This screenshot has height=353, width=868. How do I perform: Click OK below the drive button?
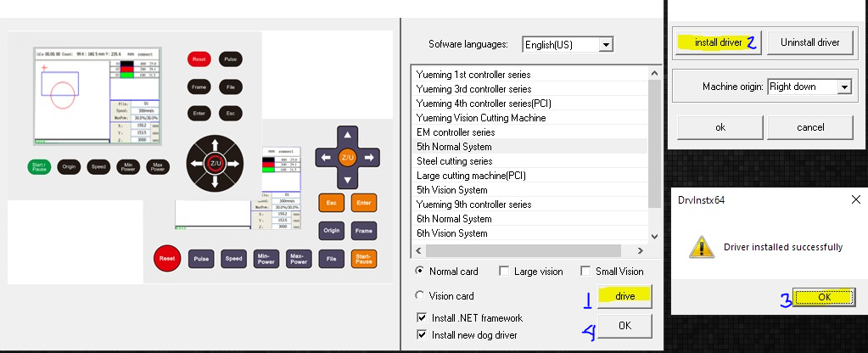tap(625, 326)
